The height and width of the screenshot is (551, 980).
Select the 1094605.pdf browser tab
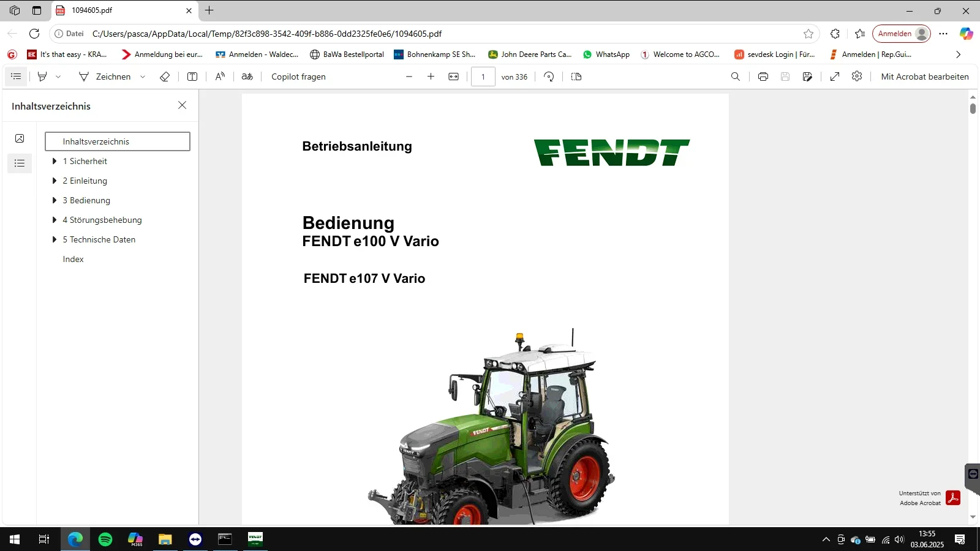(x=123, y=10)
